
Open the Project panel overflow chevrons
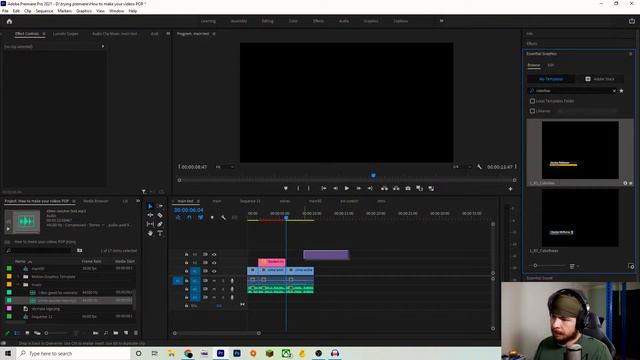(x=138, y=201)
